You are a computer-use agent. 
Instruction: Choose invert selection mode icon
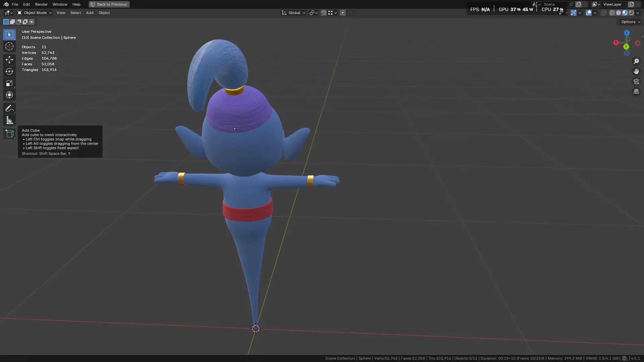click(x=25, y=22)
